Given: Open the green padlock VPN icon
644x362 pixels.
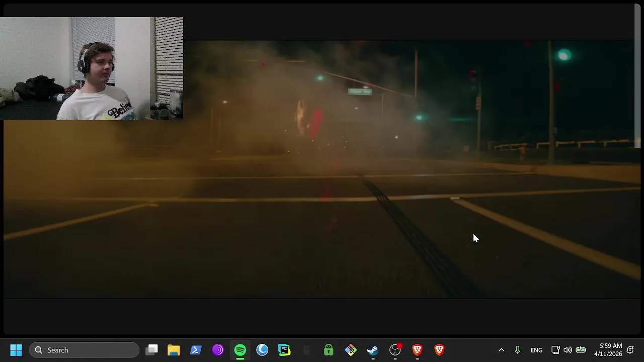Looking at the screenshot, I should [x=329, y=350].
